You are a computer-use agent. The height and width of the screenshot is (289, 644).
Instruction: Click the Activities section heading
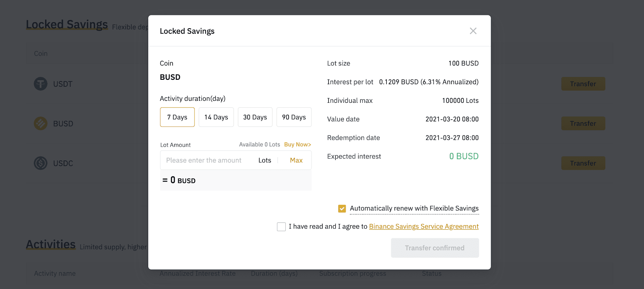51,244
